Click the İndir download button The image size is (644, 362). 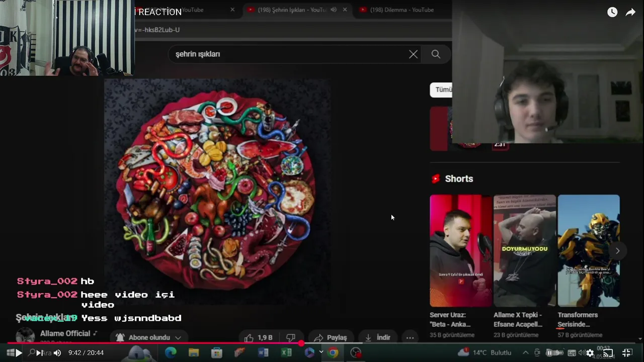click(378, 337)
